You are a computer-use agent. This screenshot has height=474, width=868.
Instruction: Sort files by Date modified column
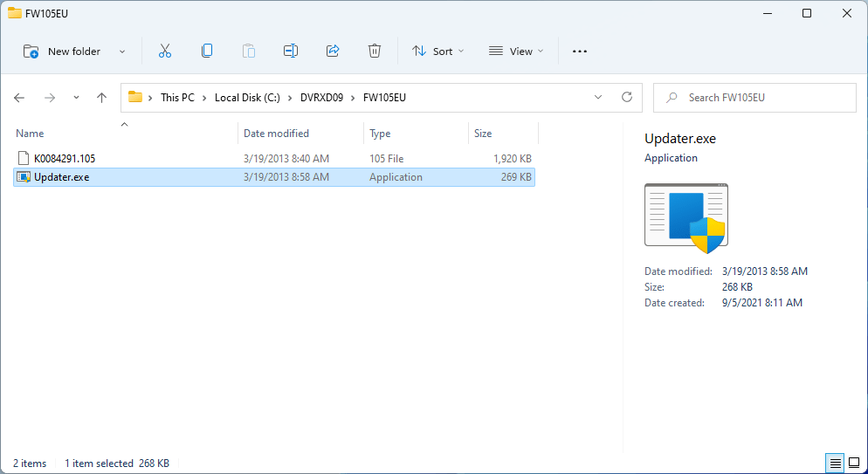[x=277, y=134]
